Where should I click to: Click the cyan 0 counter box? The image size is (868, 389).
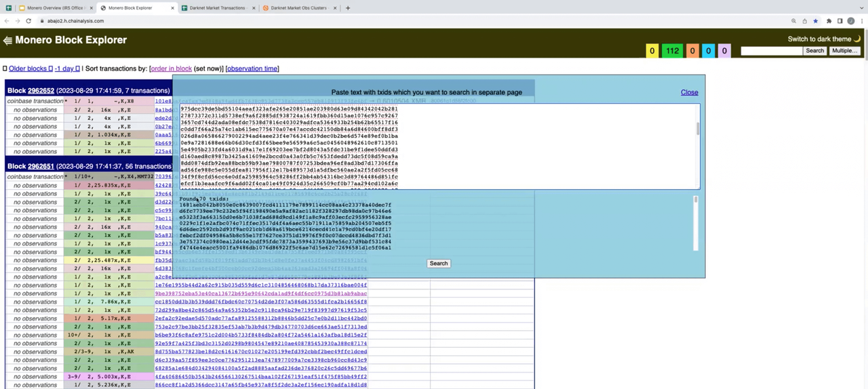tap(708, 51)
